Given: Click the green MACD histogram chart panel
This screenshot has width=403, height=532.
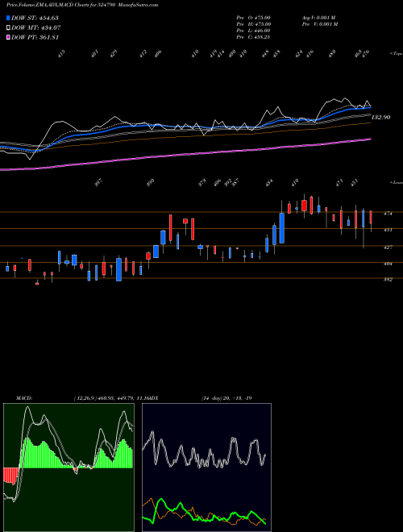Looking at the screenshot, I should tap(69, 468).
